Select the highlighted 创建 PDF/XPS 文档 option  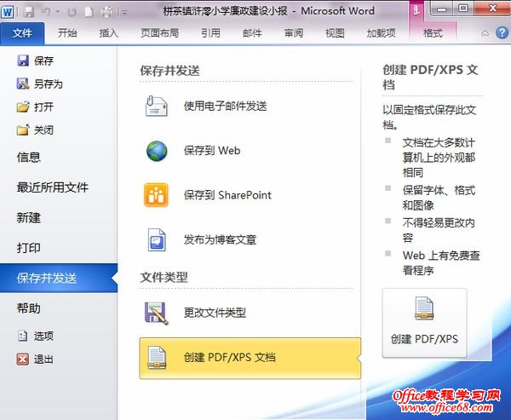pyautogui.click(x=250, y=358)
